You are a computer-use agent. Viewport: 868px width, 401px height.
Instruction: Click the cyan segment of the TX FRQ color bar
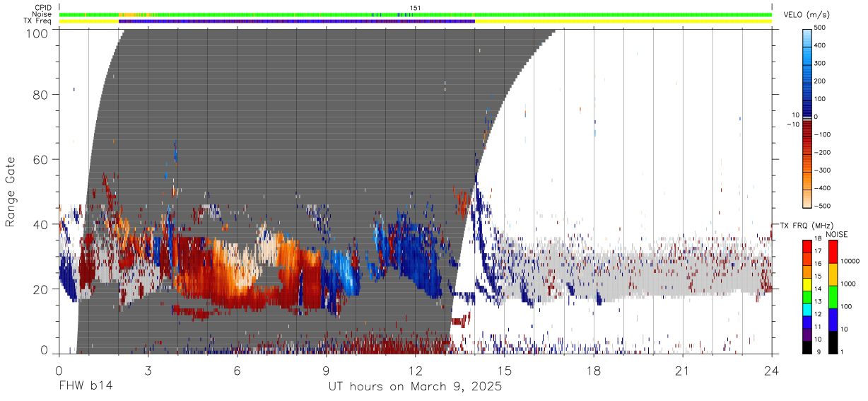click(807, 308)
